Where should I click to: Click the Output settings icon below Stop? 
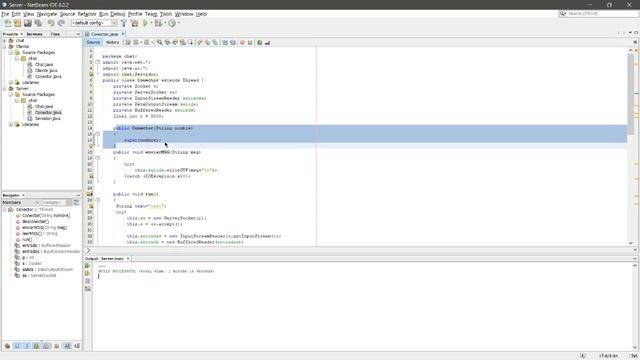click(88, 289)
